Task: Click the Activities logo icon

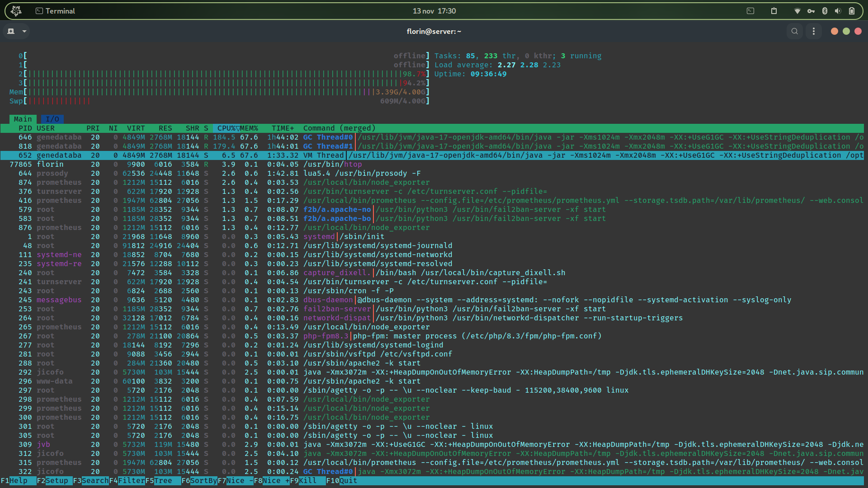Action: [x=16, y=11]
